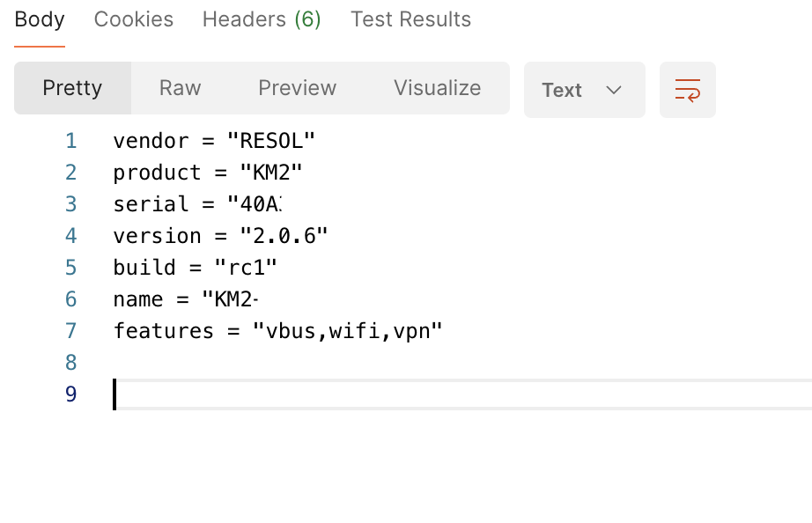This screenshot has width=812, height=523.
Task: Place cursor in empty line 9
Action: [x=352, y=394]
